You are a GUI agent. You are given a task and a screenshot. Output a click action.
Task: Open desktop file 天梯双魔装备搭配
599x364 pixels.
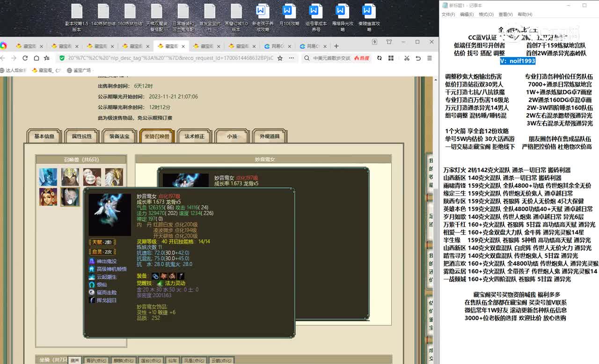click(x=156, y=18)
